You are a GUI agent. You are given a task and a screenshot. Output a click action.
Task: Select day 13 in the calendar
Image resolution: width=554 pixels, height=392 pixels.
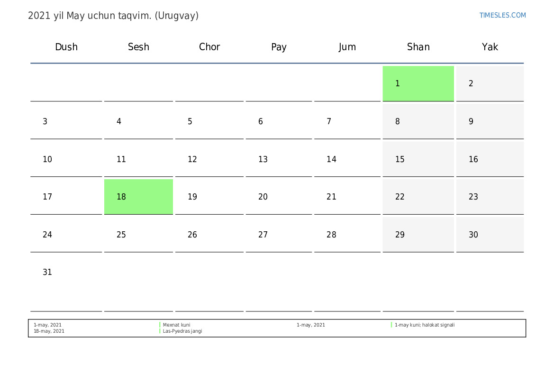click(279, 159)
